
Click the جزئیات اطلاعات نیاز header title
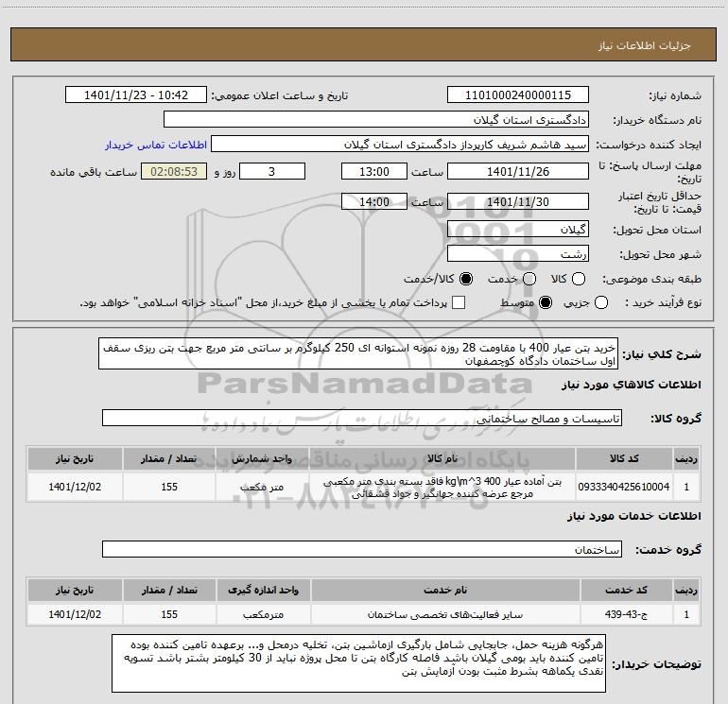[x=644, y=45]
